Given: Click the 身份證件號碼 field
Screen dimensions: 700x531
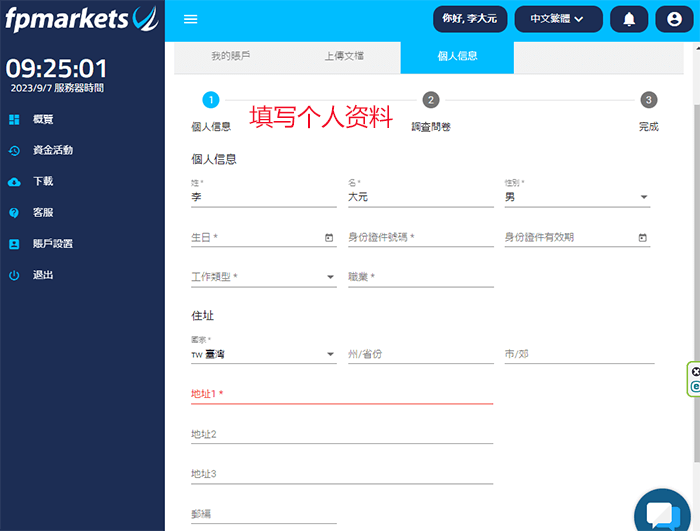Looking at the screenshot, I should coord(421,238).
